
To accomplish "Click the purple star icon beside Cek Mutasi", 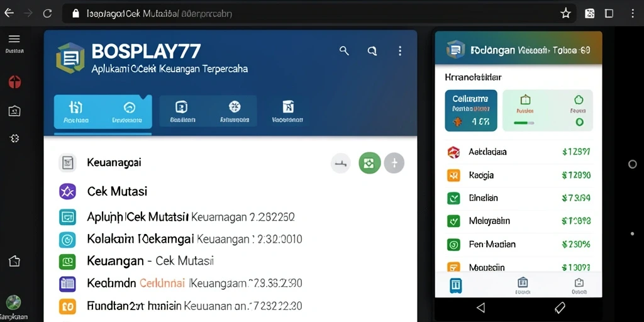I will coord(67,191).
